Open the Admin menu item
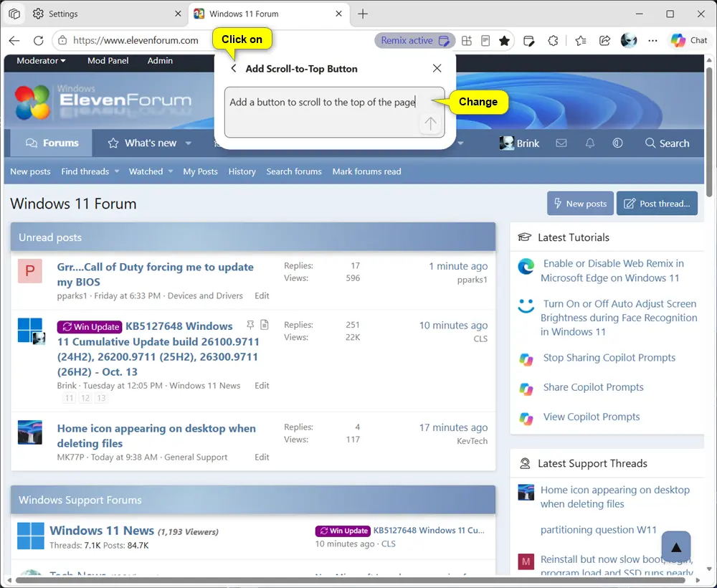This screenshot has height=588, width=717. 160,60
